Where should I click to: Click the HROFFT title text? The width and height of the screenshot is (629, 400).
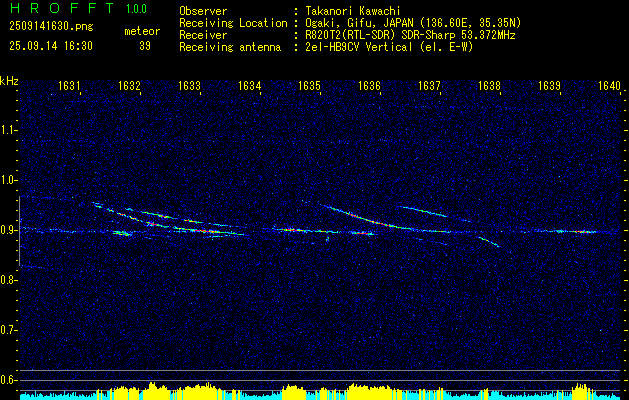[x=62, y=8]
